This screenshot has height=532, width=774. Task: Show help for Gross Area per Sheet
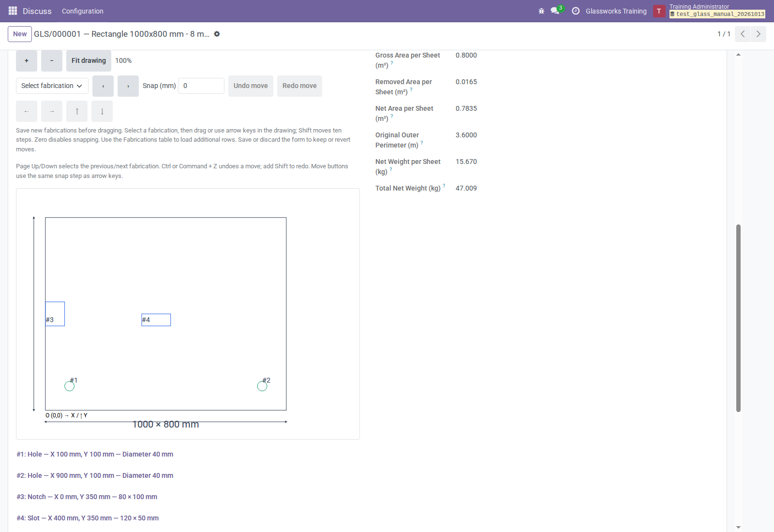(392, 63)
